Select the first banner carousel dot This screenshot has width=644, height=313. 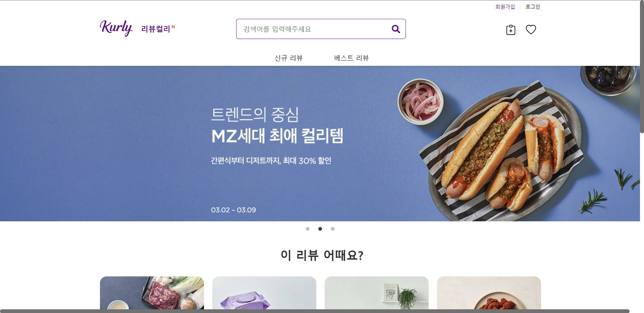point(308,229)
